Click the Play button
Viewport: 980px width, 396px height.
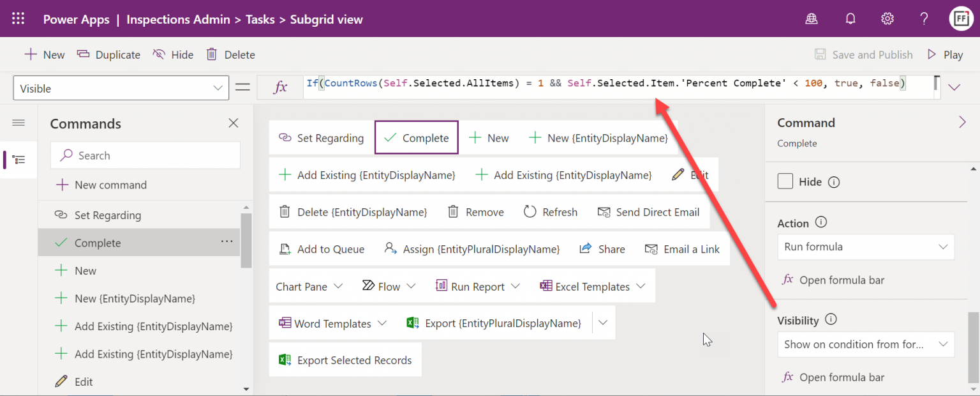click(x=945, y=55)
